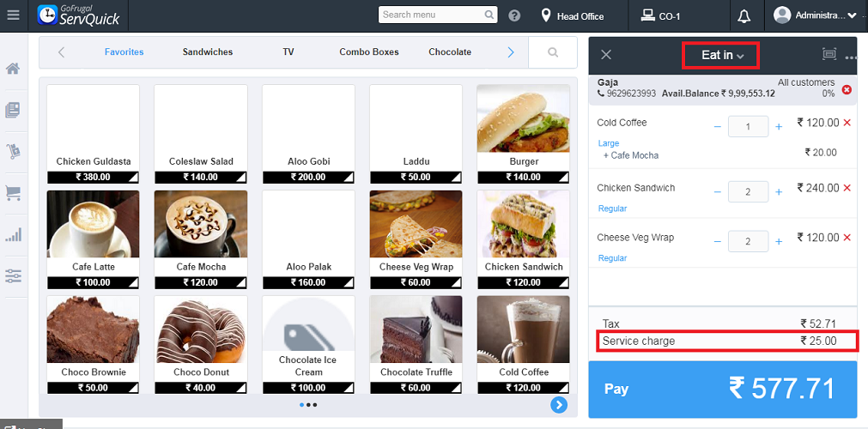Image resolution: width=868 pixels, height=429 pixels.
Task: Open the hamburger main menu
Action: point(13,15)
